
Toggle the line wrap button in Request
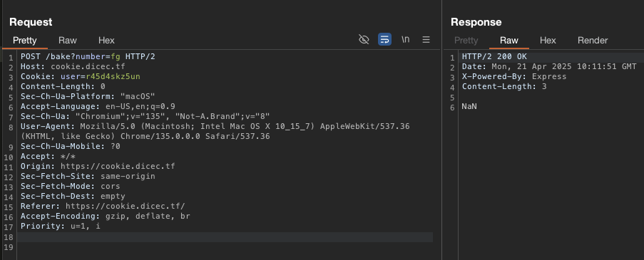384,39
